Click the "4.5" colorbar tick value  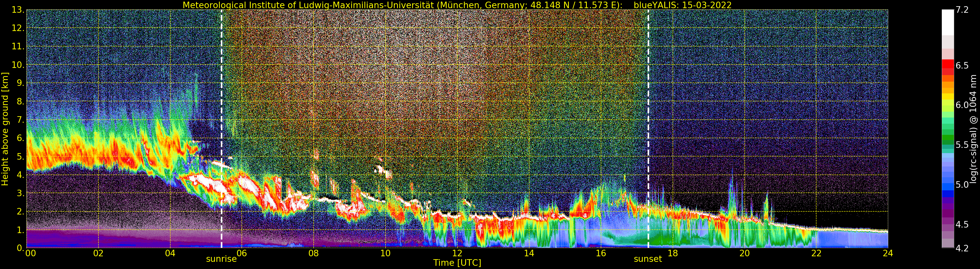pos(962,225)
